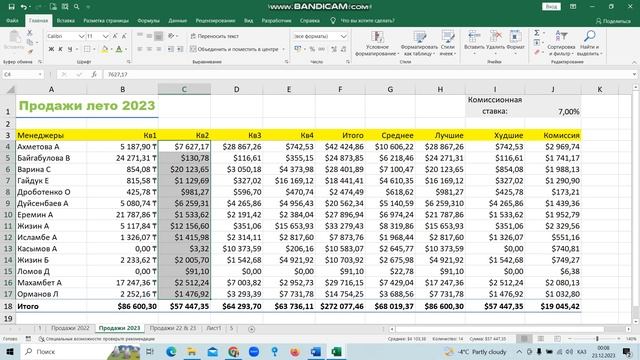
Task: Decrease cell indent
Action: click(171, 49)
